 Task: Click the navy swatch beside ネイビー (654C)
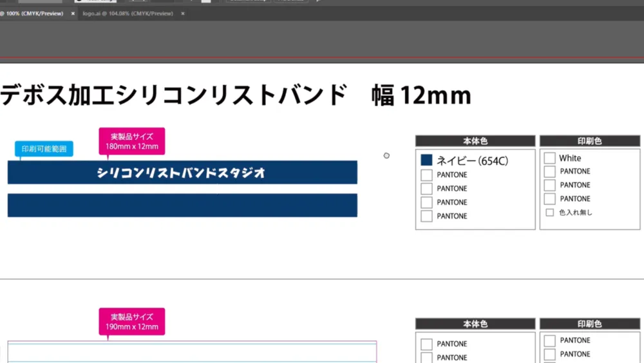point(426,160)
